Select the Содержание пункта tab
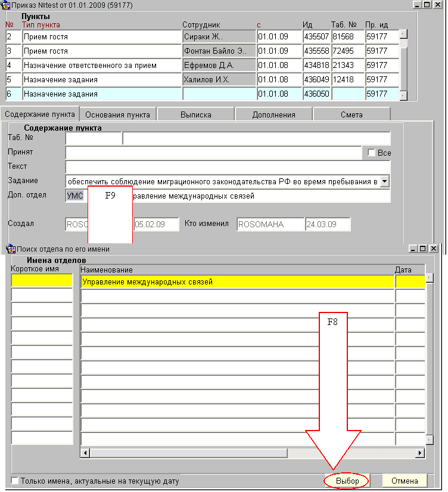448x492 pixels. click(40, 115)
